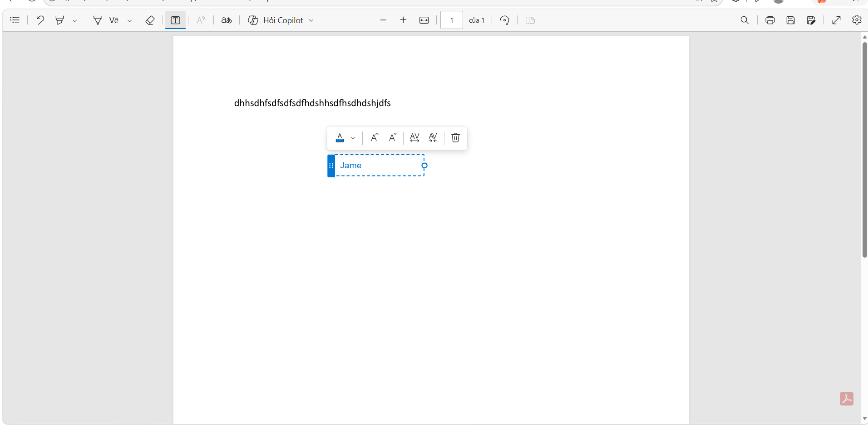
Task: Click save as icon
Action: [811, 20]
